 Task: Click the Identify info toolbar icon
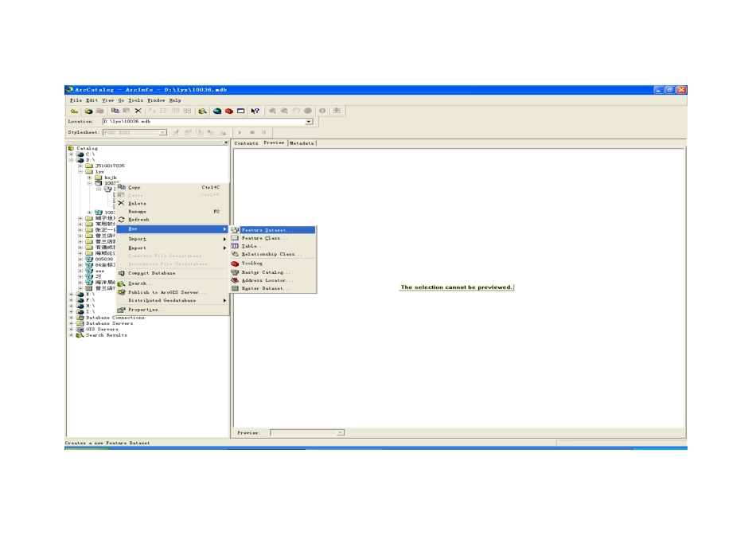pos(322,111)
